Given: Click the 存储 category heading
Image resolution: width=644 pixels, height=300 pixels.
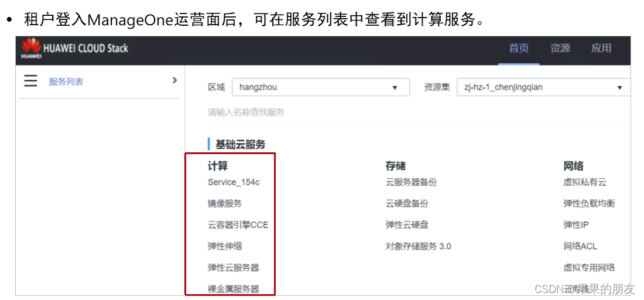Looking at the screenshot, I should (396, 166).
